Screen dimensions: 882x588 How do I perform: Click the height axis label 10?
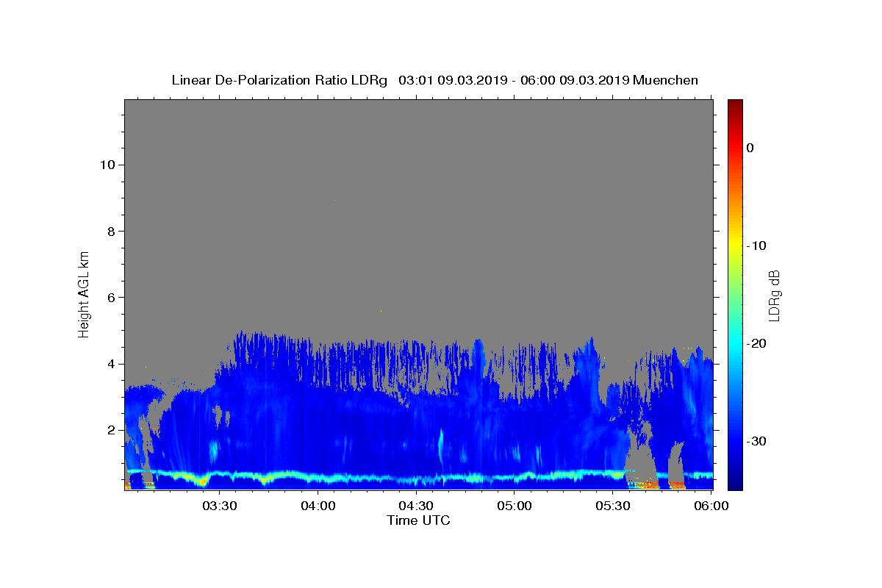pos(107,165)
